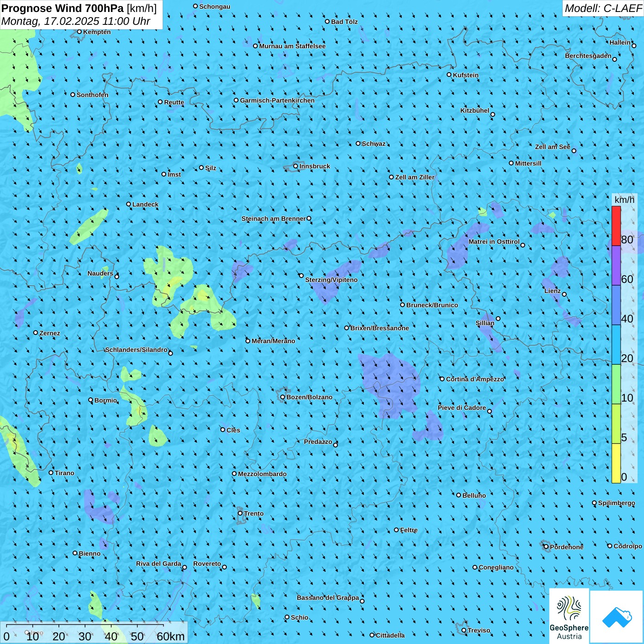Select the red 80+ km/h legend color

[x=616, y=226]
